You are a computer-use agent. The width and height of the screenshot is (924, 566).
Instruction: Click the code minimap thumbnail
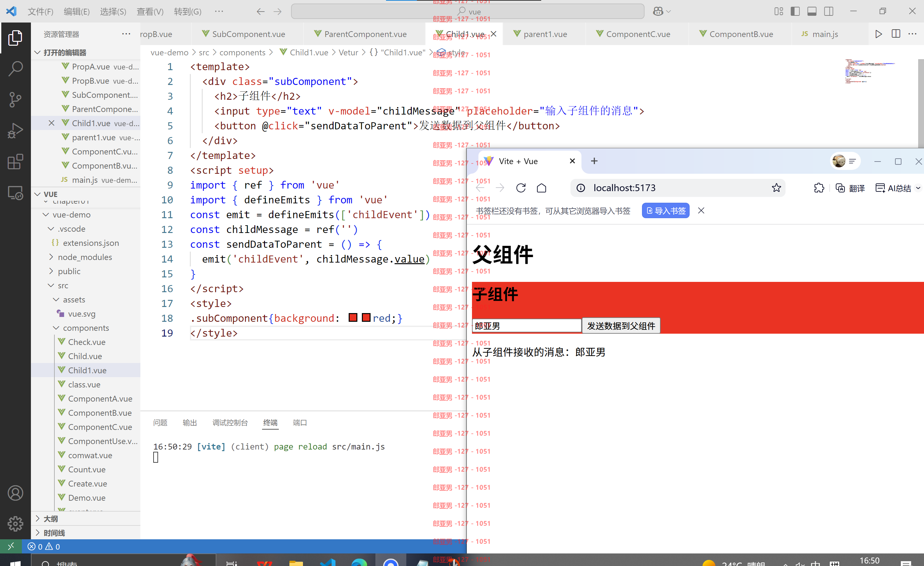click(869, 71)
